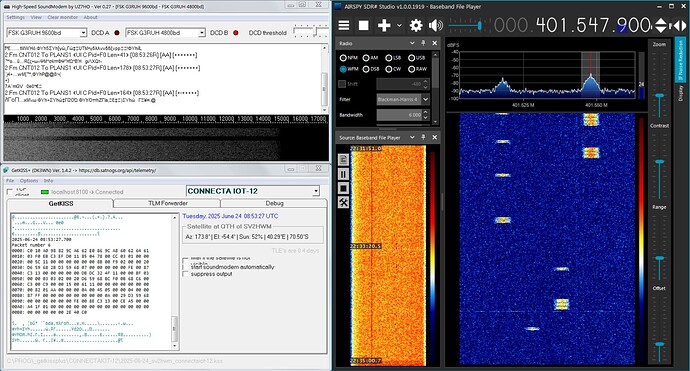Image resolution: width=690 pixels, height=371 pixels.
Task: Switch to the TLM Forwarder tab
Action: (167, 203)
